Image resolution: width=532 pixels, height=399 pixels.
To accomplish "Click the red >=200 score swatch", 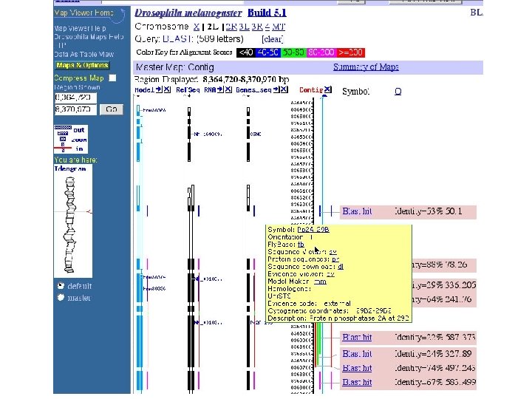I will click(350, 52).
